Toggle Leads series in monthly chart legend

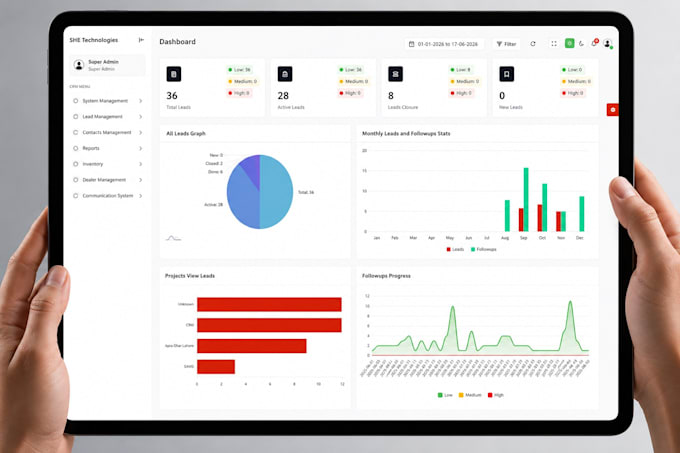point(455,249)
